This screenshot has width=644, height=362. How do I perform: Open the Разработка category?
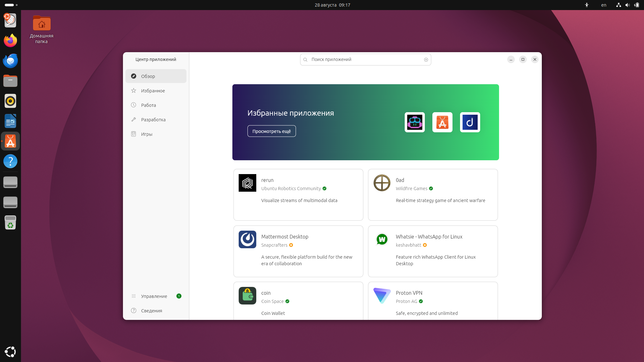click(156, 119)
